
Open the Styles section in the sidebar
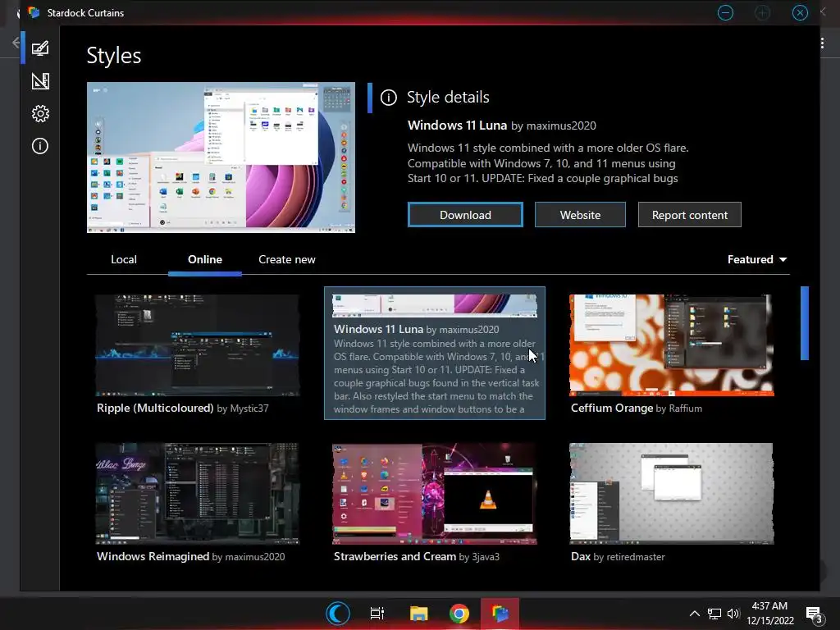click(40, 48)
